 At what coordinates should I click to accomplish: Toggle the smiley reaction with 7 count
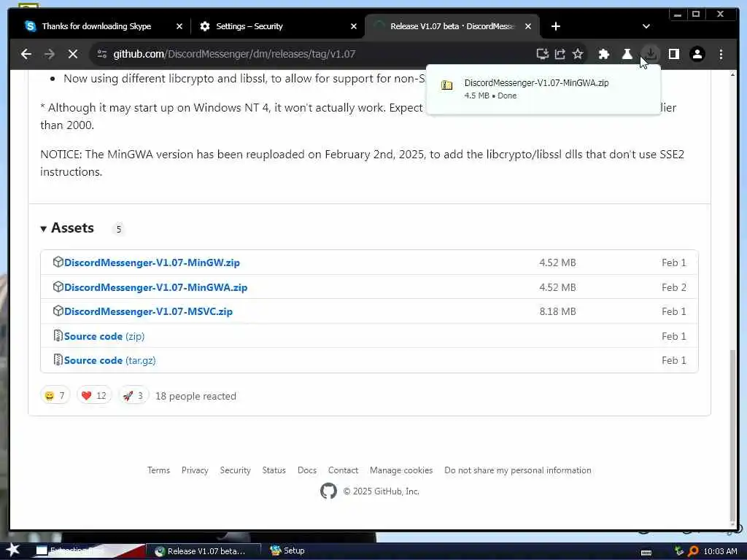(x=55, y=396)
